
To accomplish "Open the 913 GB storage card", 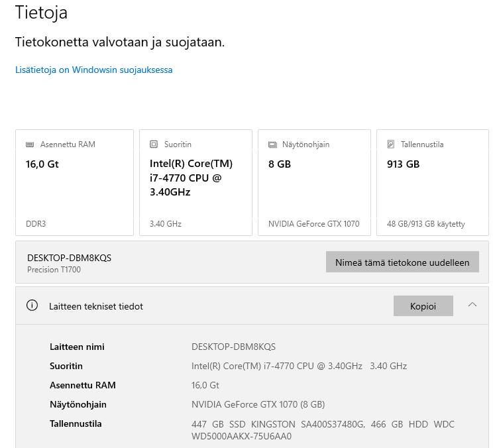I will pyautogui.click(x=403, y=164).
